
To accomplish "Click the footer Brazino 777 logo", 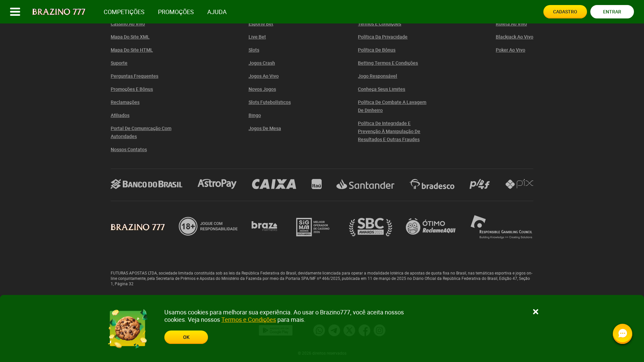I will (138, 227).
